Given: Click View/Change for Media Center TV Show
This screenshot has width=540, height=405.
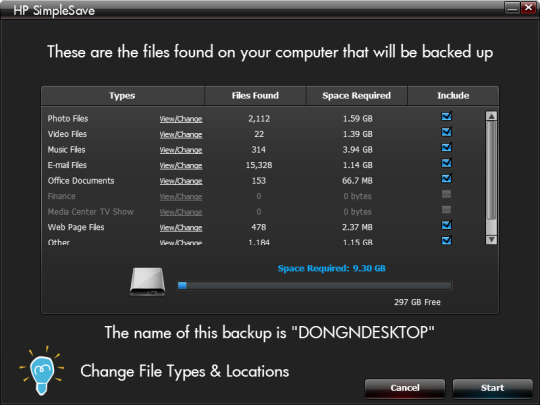Looking at the screenshot, I should pyautogui.click(x=181, y=212).
